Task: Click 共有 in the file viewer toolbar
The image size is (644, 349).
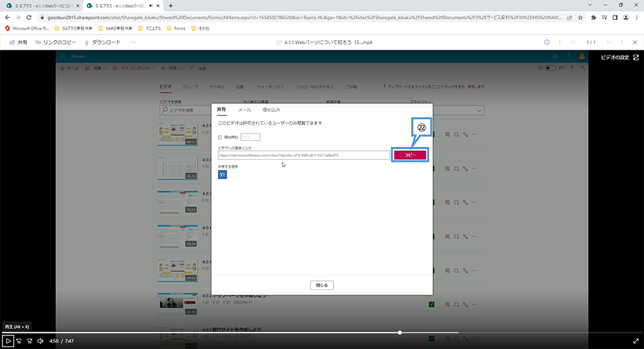Action: (x=19, y=42)
